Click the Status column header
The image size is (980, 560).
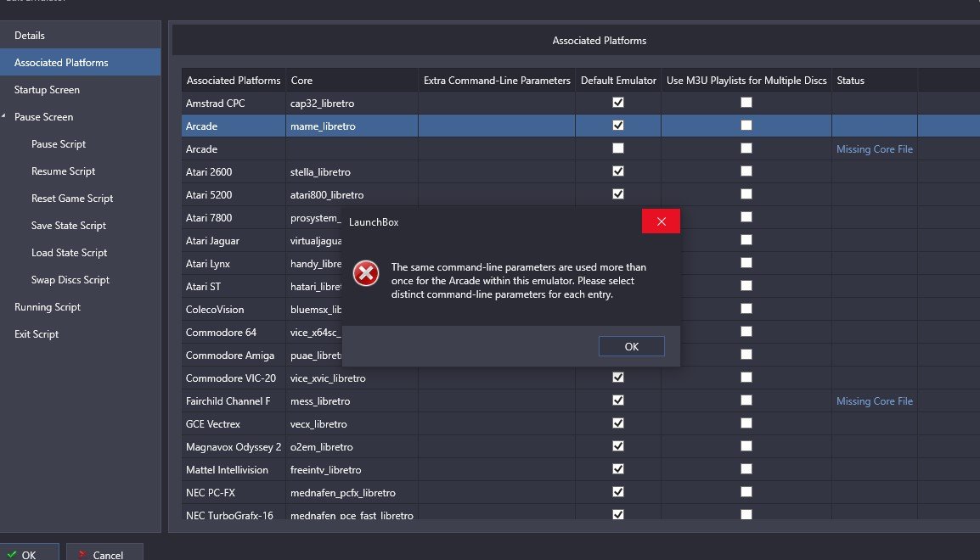pyautogui.click(x=875, y=80)
